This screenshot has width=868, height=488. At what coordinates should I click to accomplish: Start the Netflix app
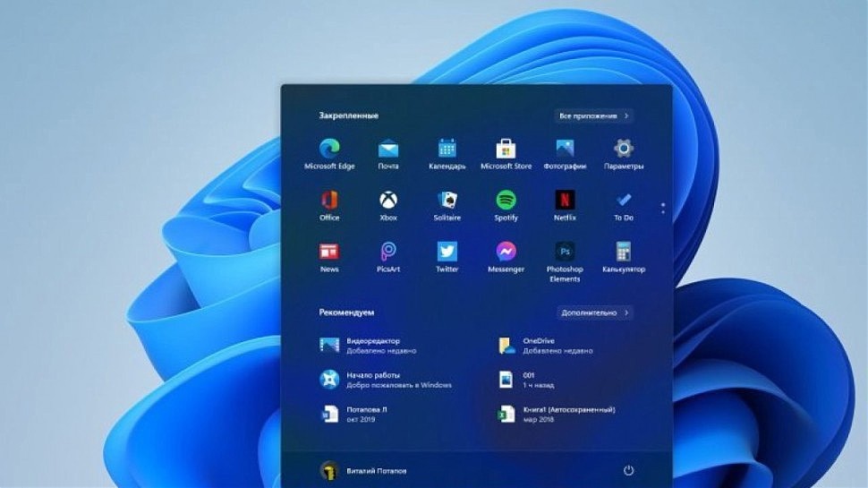coord(565,206)
